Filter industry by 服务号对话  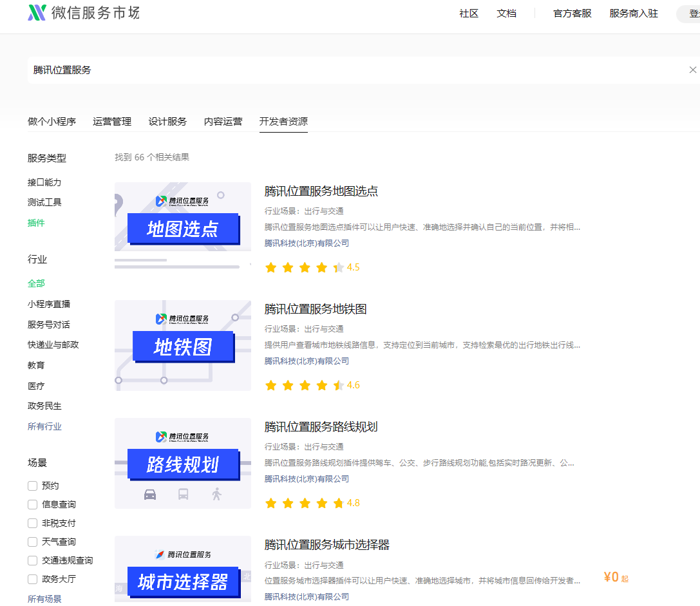[49, 325]
